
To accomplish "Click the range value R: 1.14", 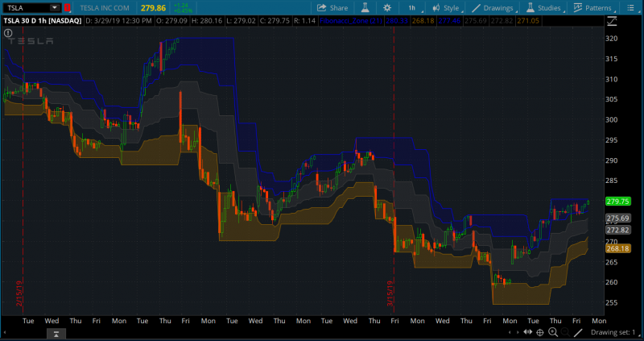I will [x=305, y=21].
